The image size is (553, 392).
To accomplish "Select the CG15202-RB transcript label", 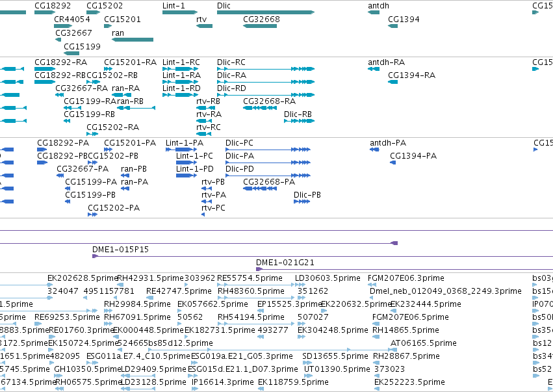I will 112,75.
